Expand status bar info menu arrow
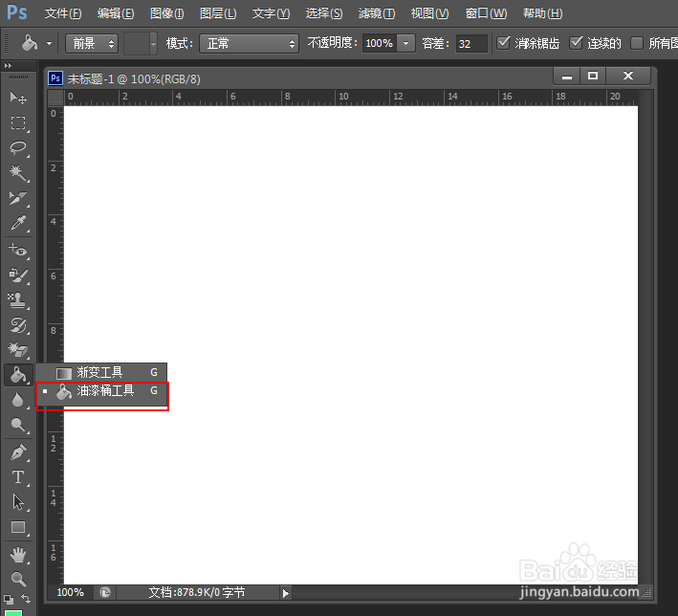678x616 pixels. coord(285,593)
